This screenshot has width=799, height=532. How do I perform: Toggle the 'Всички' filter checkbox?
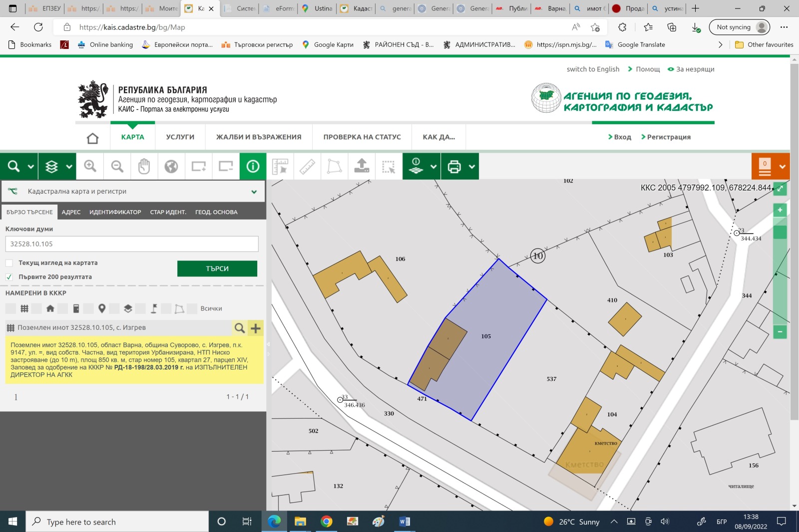pos(193,308)
